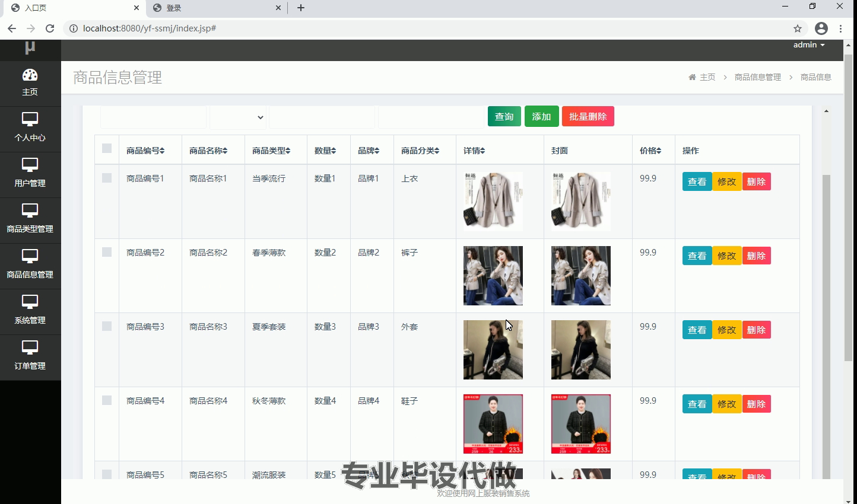Click the 批量删除 button
The image size is (857, 504).
click(588, 117)
